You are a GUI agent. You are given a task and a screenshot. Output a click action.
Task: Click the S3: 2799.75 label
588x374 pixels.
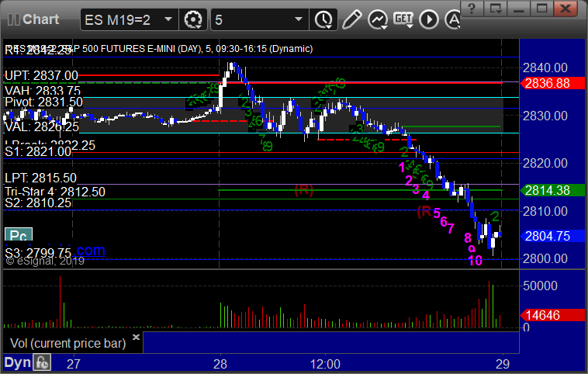coord(38,252)
